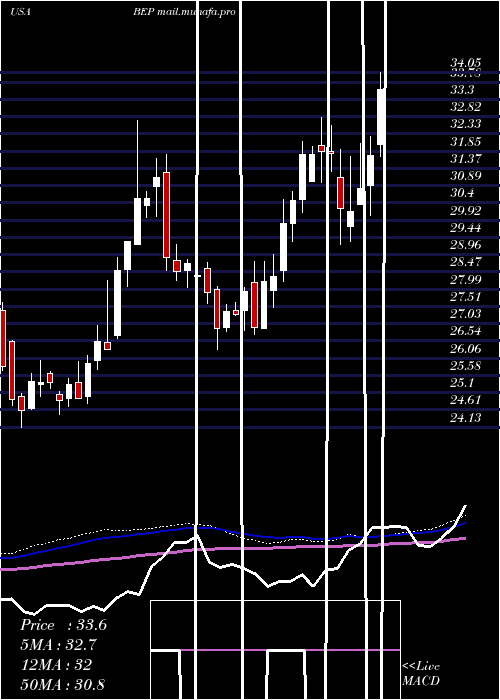
Task: Click the 26.54 price axis label
Action: pos(465,331)
